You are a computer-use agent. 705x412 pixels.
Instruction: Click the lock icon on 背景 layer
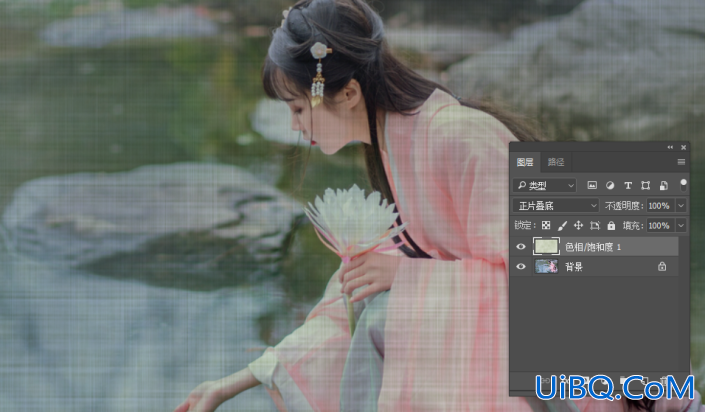coord(662,266)
